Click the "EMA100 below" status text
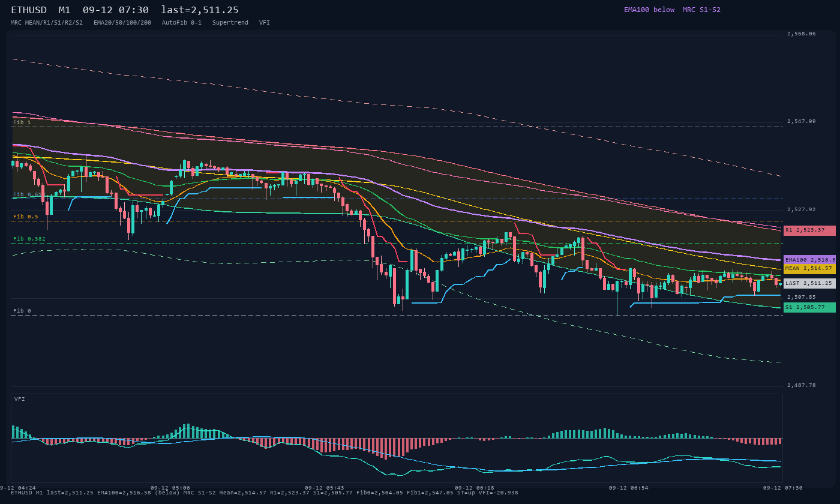The height and width of the screenshot is (504, 840). (649, 10)
